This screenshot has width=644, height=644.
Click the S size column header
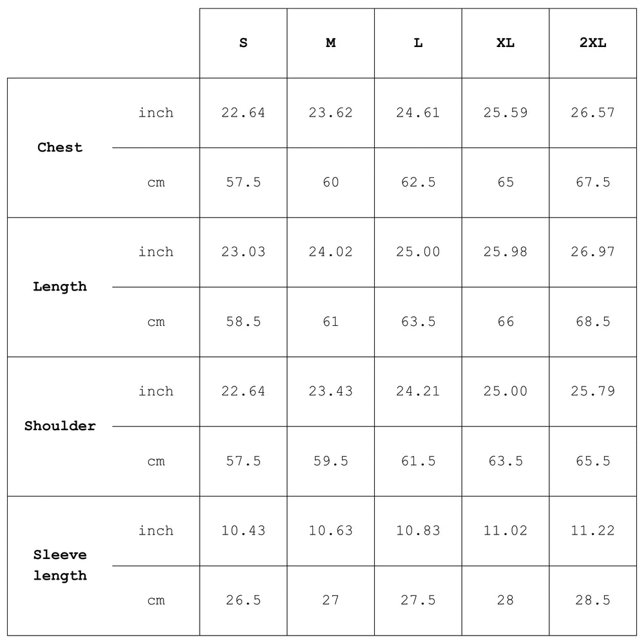click(x=243, y=43)
